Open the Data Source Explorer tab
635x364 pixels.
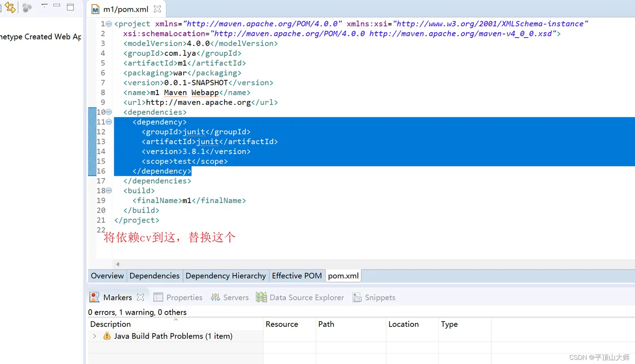300,297
